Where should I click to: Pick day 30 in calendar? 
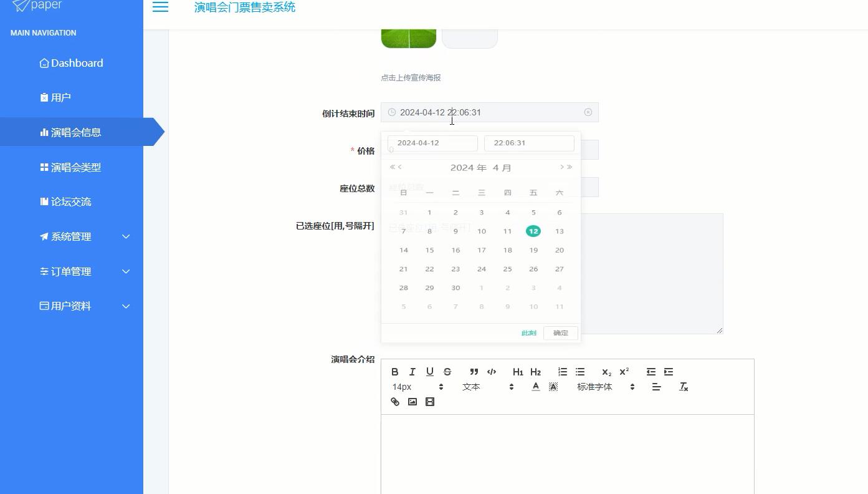coord(455,288)
